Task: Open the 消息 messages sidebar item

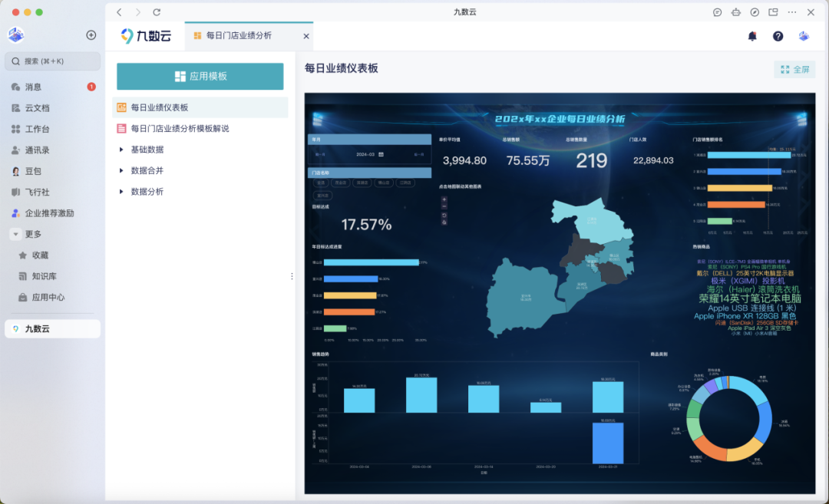Action: click(52, 87)
